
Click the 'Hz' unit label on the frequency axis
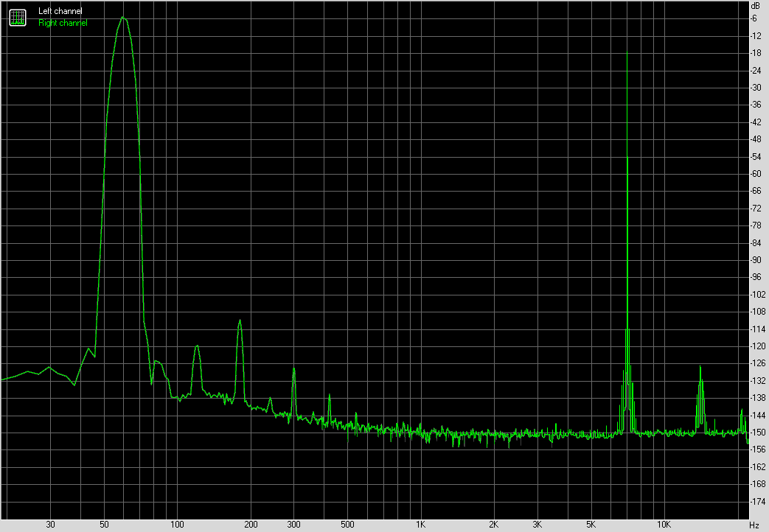754,525
